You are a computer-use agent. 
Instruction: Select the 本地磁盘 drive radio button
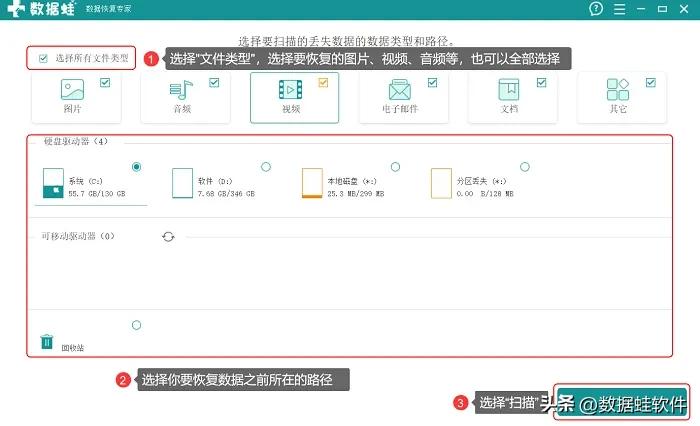[x=395, y=166]
